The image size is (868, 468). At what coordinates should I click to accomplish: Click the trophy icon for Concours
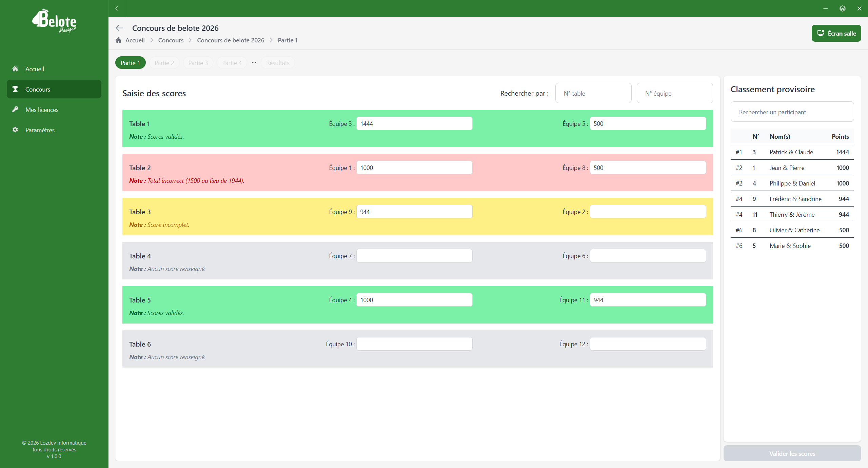point(15,89)
